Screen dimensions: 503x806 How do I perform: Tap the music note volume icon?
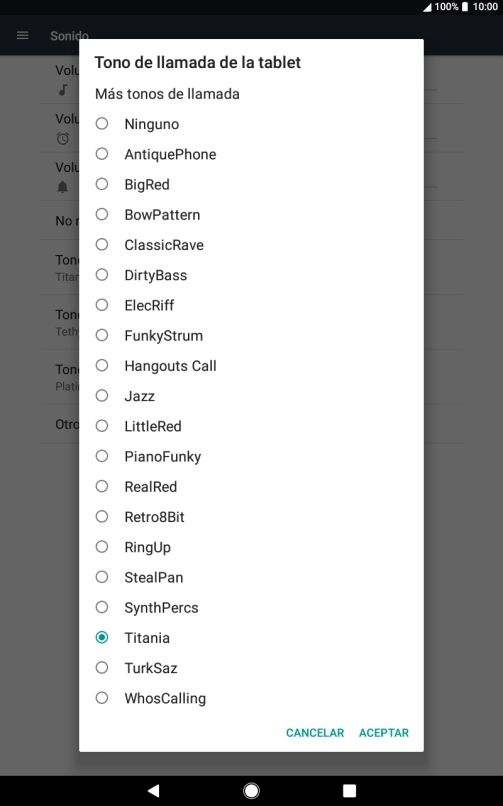click(x=63, y=90)
